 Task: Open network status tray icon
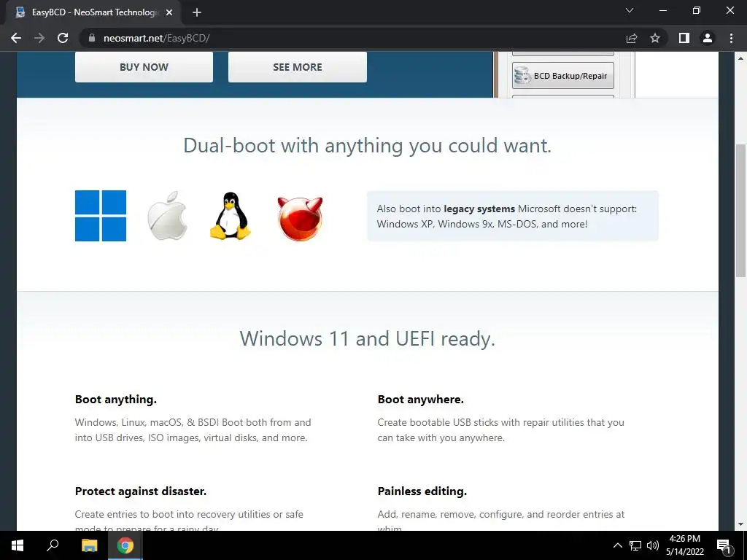[635, 545]
